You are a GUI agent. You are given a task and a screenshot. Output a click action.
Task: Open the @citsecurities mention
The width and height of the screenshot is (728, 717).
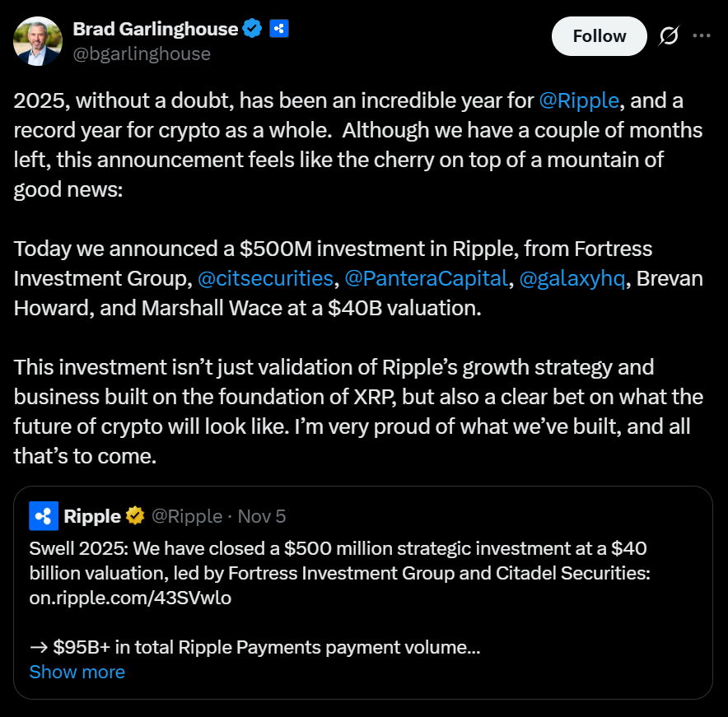[x=265, y=278]
